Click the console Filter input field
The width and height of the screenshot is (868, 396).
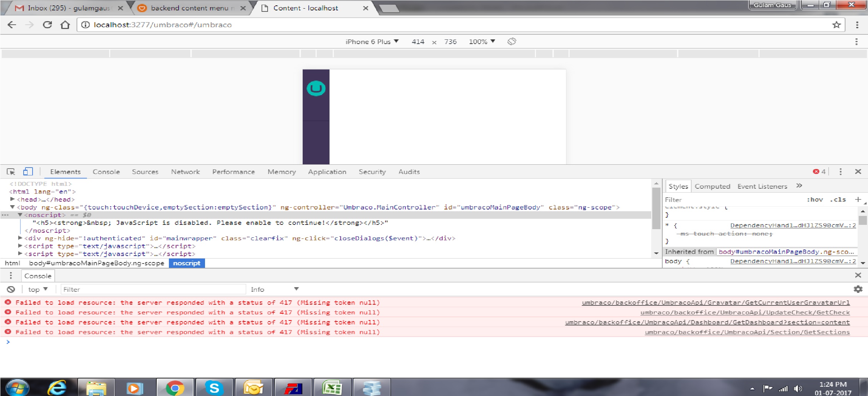[153, 289]
